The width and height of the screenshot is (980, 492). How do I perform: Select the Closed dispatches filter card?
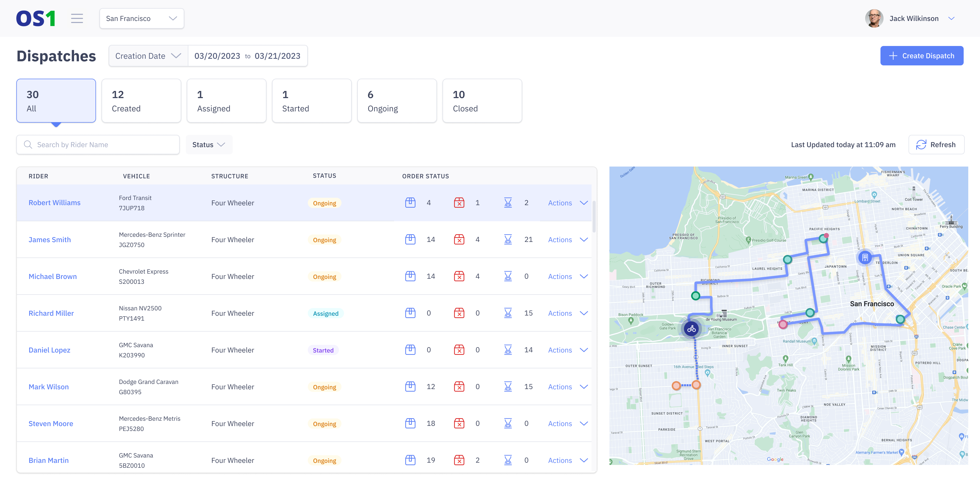point(482,101)
